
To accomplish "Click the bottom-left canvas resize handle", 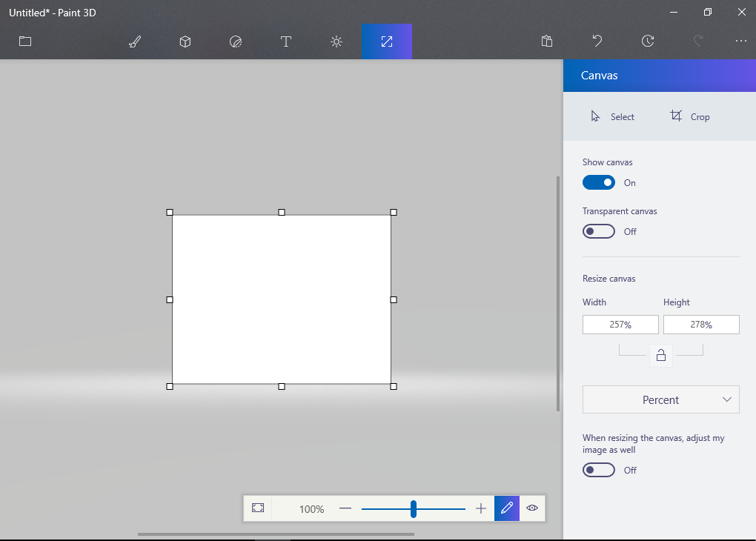I will pos(170,386).
